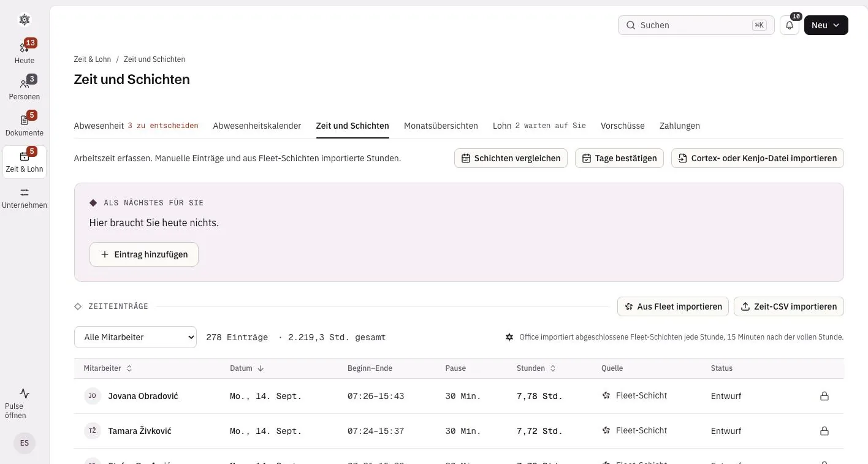868x464 pixels.
Task: Open the Alle Mitarbeiter filter dropdown
Action: [x=135, y=337]
